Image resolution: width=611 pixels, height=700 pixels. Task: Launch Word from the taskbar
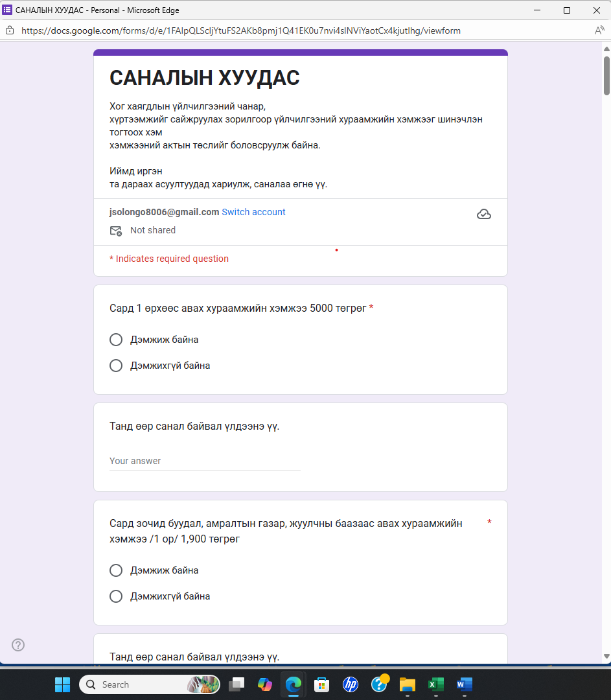464,684
